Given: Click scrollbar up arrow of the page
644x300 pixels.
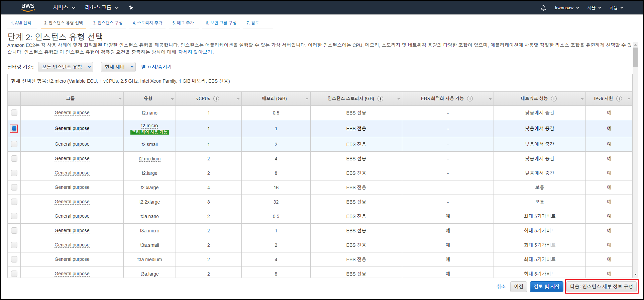Looking at the screenshot, I should coord(635,45).
